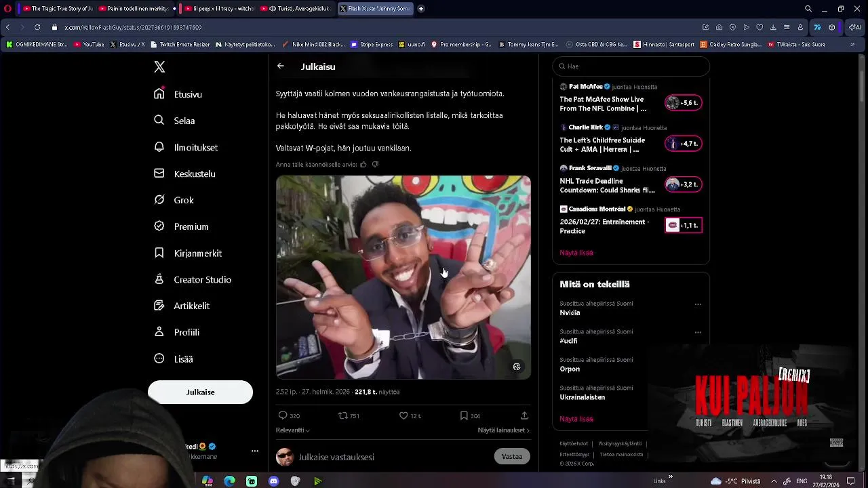
Task: Rate translation with thumbs down
Action: 375,165
